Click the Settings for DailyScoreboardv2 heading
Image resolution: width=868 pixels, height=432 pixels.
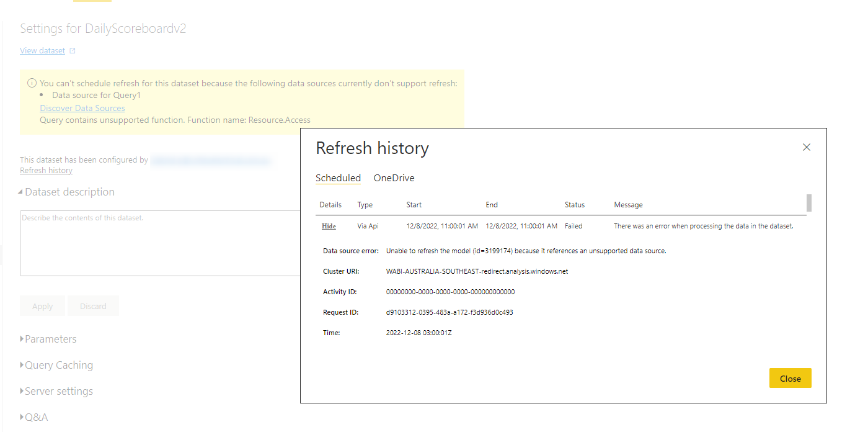coord(103,29)
